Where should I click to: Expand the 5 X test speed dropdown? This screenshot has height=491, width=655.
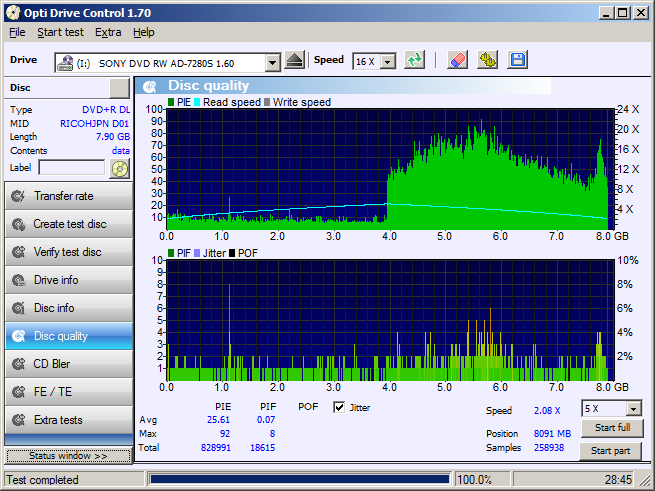[x=634, y=409]
